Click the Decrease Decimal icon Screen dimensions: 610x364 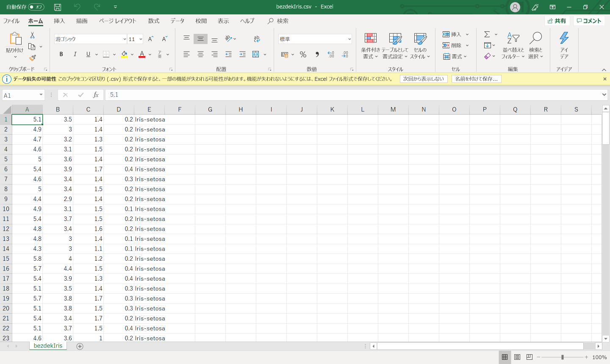[x=345, y=54]
